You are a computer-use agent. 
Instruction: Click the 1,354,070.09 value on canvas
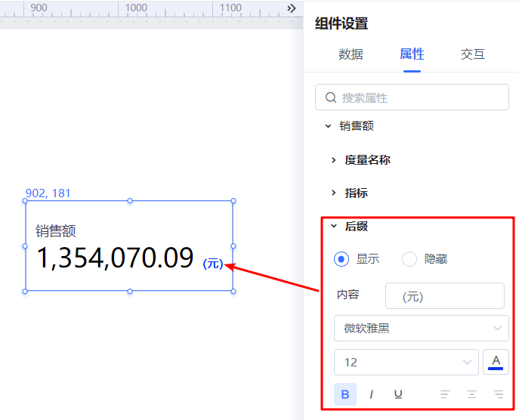115,258
